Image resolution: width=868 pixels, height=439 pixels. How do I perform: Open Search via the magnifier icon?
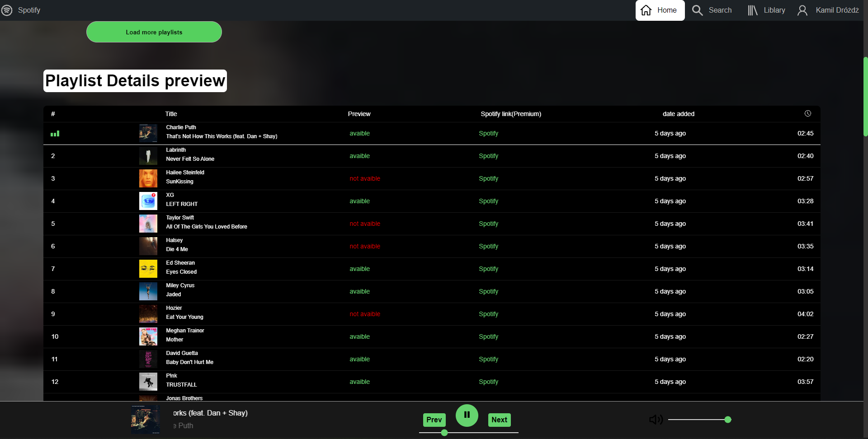point(697,10)
